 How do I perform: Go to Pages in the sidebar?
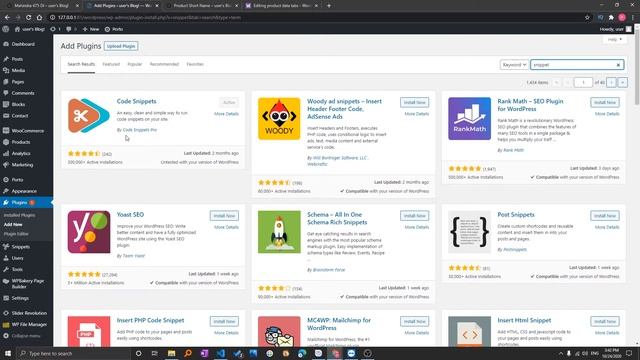[x=18, y=82]
